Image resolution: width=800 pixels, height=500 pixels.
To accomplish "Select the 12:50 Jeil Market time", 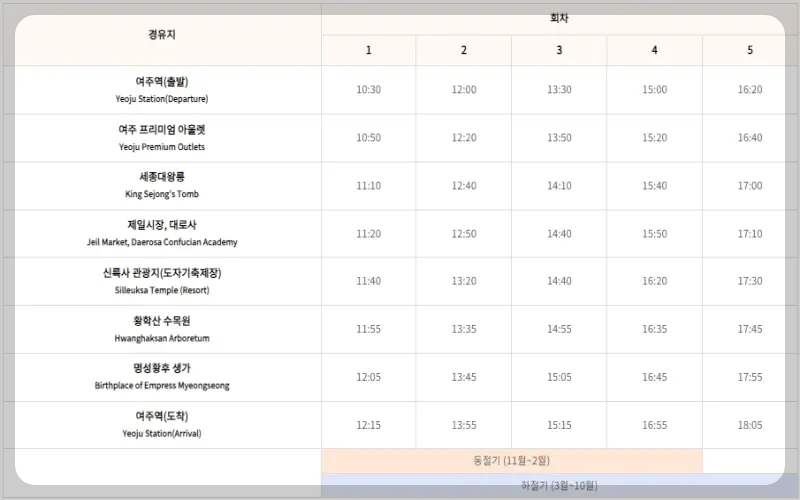I will (x=464, y=234).
